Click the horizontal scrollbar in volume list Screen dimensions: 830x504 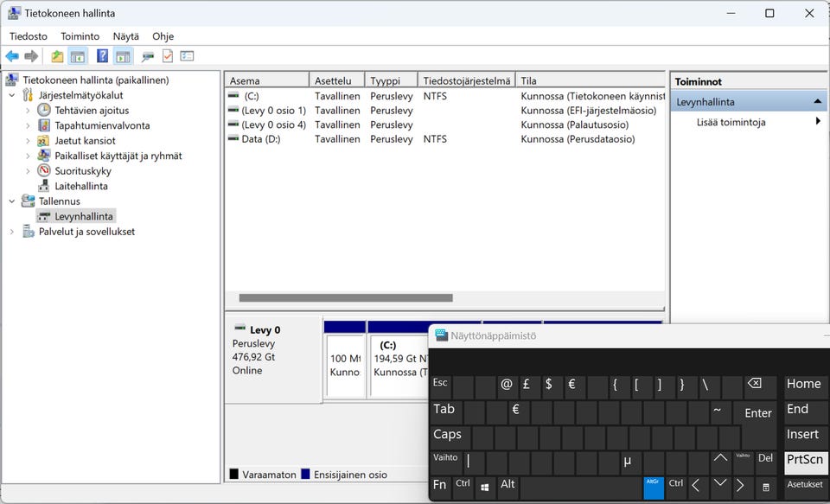point(346,297)
